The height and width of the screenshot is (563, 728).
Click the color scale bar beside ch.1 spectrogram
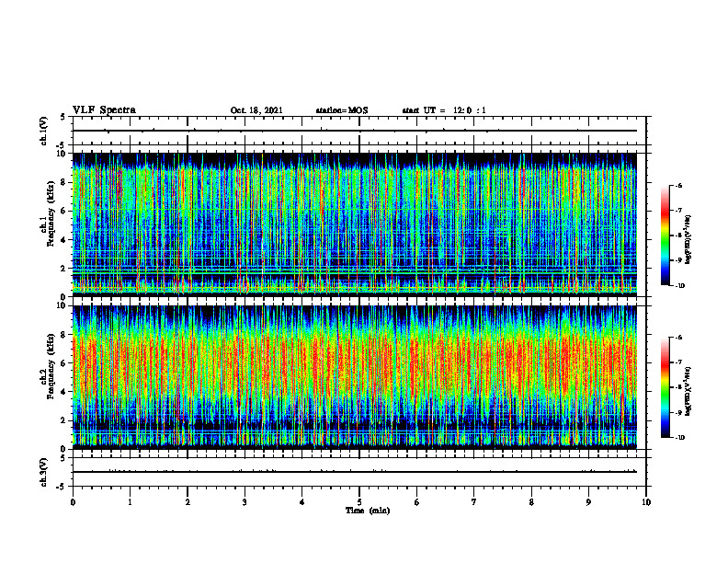click(665, 236)
